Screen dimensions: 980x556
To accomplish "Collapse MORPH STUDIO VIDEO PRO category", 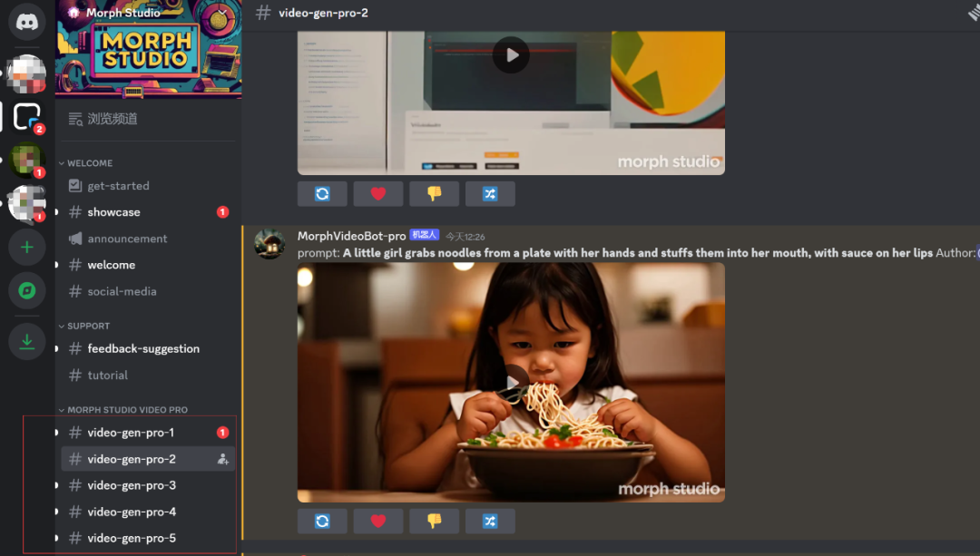I will 127,410.
